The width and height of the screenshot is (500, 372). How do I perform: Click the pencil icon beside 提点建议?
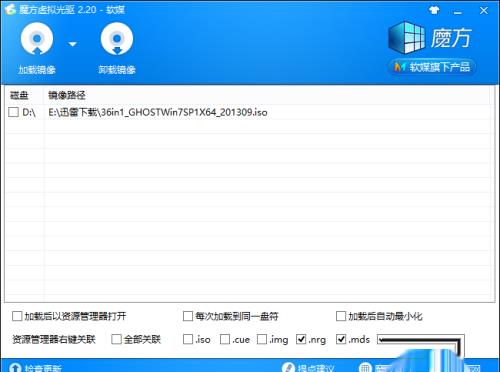[289, 367]
